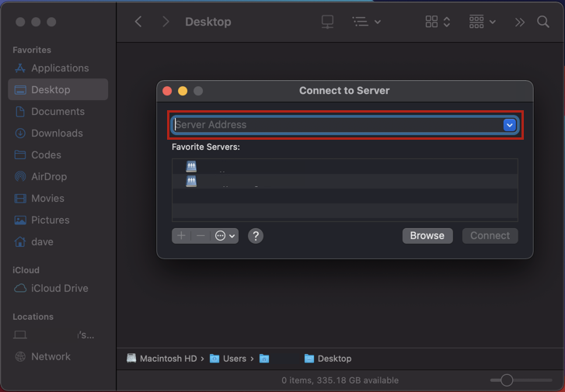Select the second favorite server entry
This screenshot has height=392, width=565.
tap(345, 182)
